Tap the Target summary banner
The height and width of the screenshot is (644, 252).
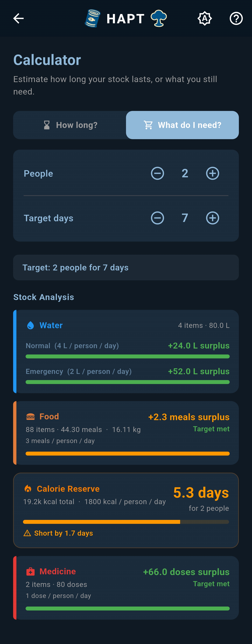(126, 267)
